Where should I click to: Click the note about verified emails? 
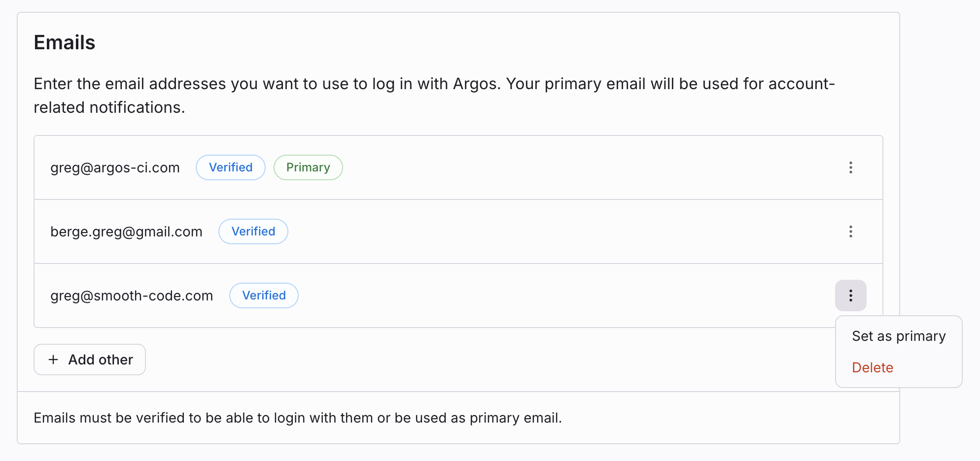[x=298, y=418]
